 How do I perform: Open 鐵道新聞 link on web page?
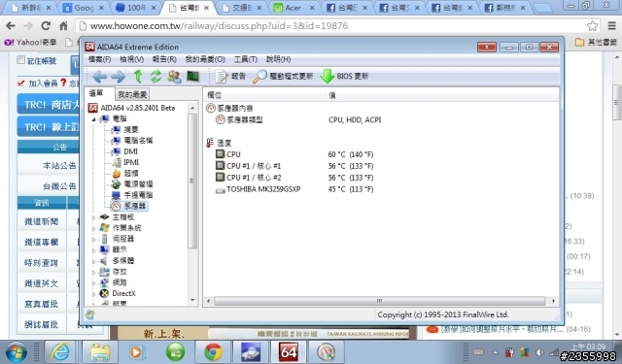[x=41, y=221]
